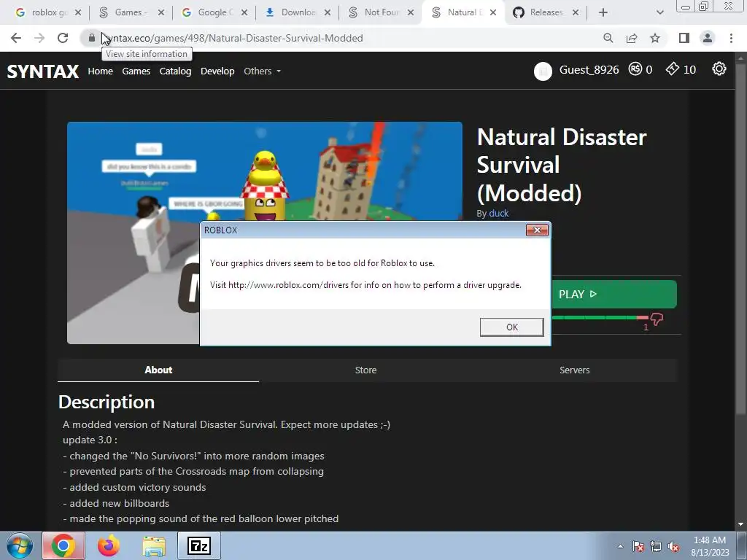The image size is (747, 560).
Task: Click the lock site information icon
Action: click(91, 38)
